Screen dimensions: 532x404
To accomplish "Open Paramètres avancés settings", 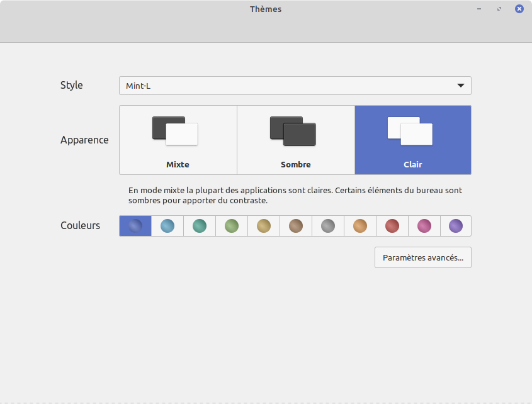I will click(x=423, y=257).
